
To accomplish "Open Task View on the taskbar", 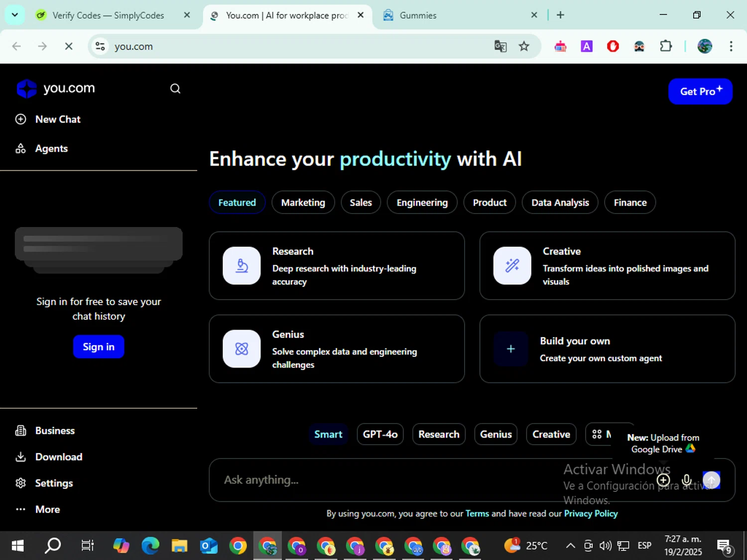I will 88,546.
